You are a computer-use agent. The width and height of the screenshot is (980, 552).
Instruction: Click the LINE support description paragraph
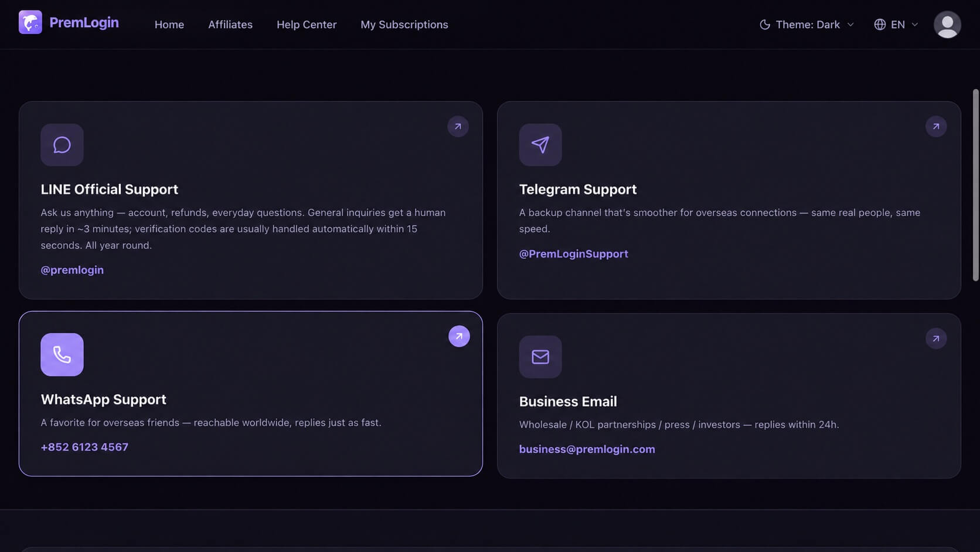coord(243,229)
